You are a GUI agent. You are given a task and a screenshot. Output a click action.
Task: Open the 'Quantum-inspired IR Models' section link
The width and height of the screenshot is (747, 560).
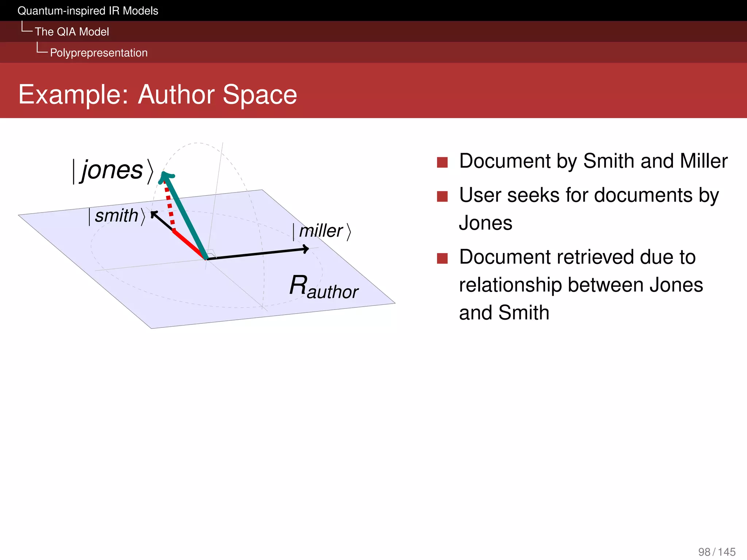pyautogui.click(x=88, y=11)
